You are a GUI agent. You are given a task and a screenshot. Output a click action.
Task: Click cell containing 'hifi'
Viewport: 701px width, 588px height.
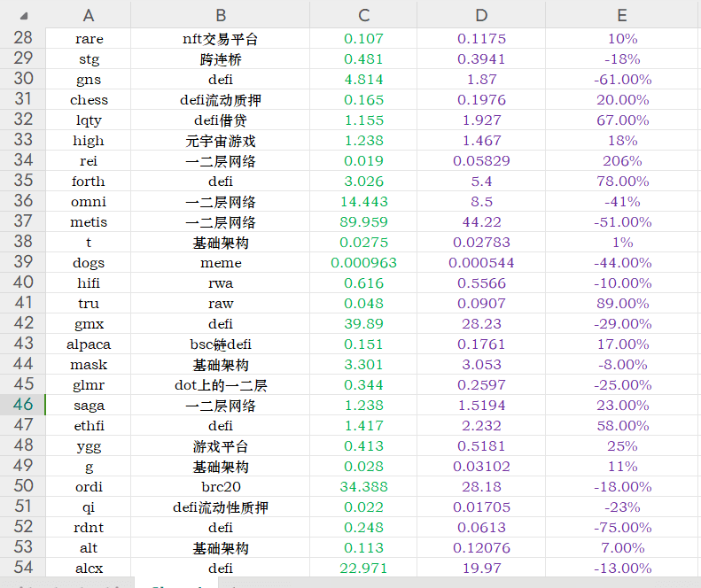[x=88, y=282]
